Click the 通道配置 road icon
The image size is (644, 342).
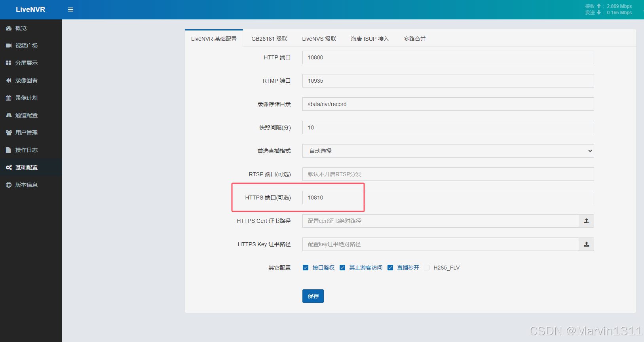tap(9, 115)
